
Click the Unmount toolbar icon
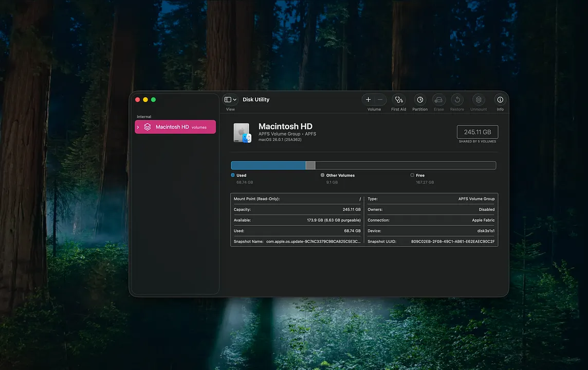pos(479,99)
